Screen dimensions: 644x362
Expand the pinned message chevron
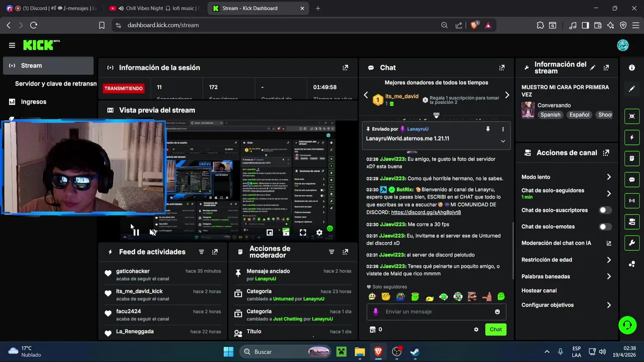coord(503,141)
